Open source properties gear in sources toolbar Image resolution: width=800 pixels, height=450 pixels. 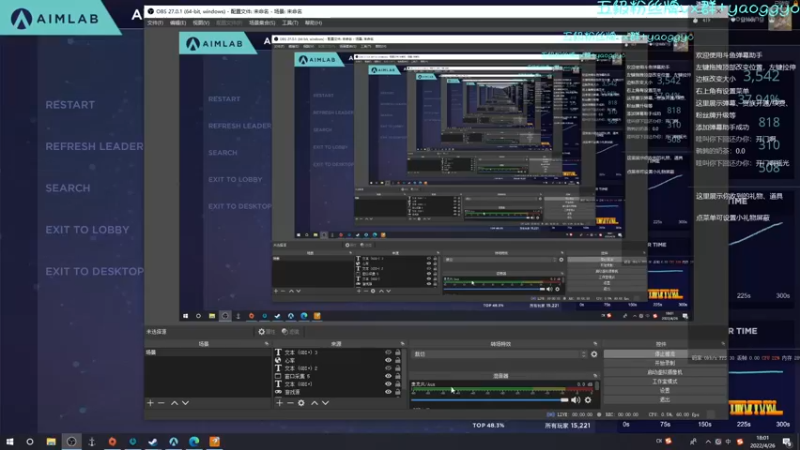(301, 403)
